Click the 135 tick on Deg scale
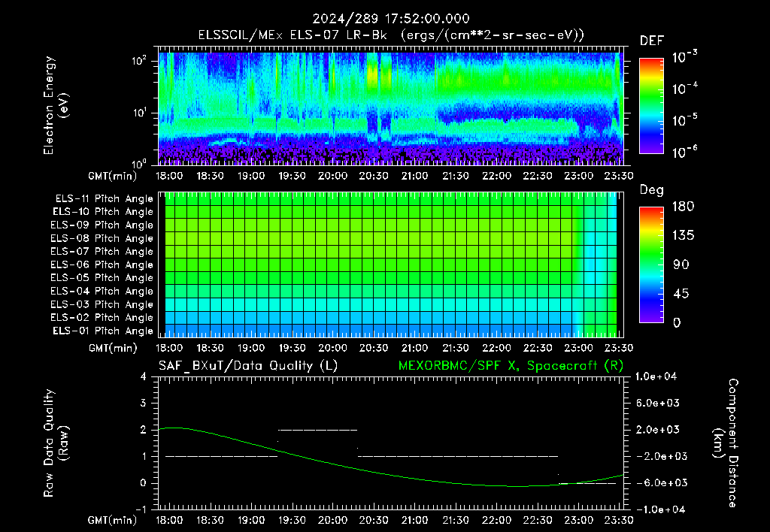 pyautogui.click(x=683, y=236)
